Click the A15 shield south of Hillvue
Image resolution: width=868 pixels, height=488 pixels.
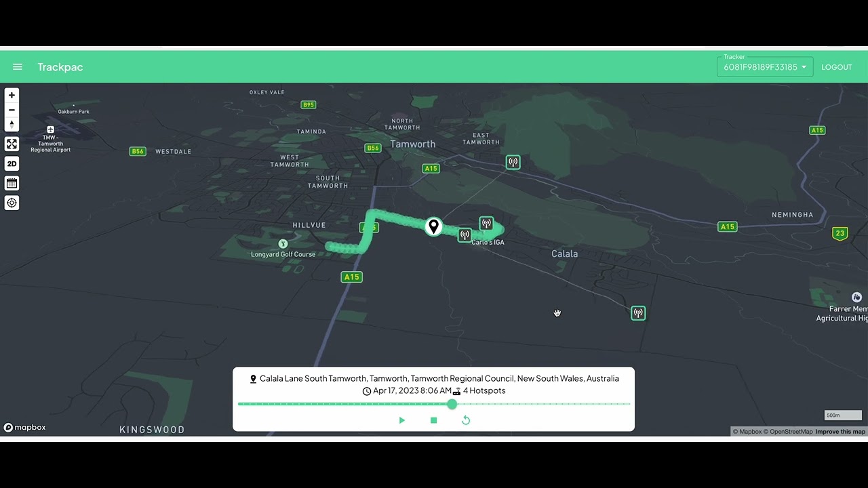pos(351,277)
